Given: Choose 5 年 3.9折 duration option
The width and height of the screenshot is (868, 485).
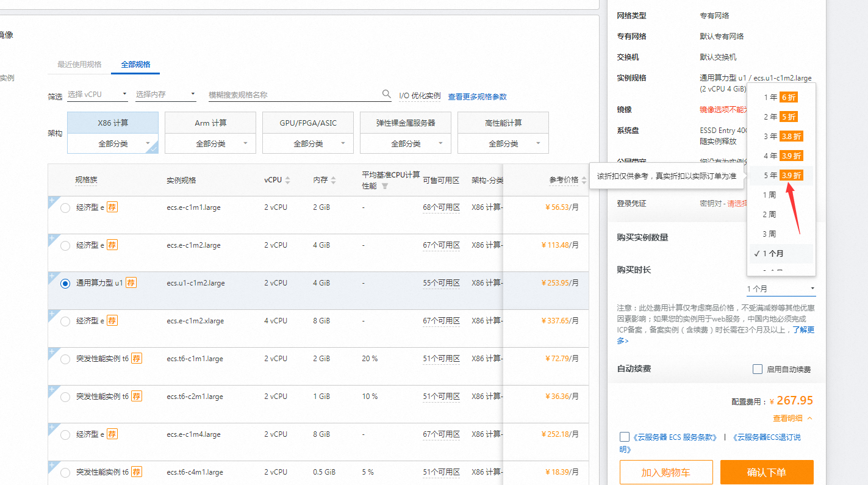Looking at the screenshot, I should 781,175.
